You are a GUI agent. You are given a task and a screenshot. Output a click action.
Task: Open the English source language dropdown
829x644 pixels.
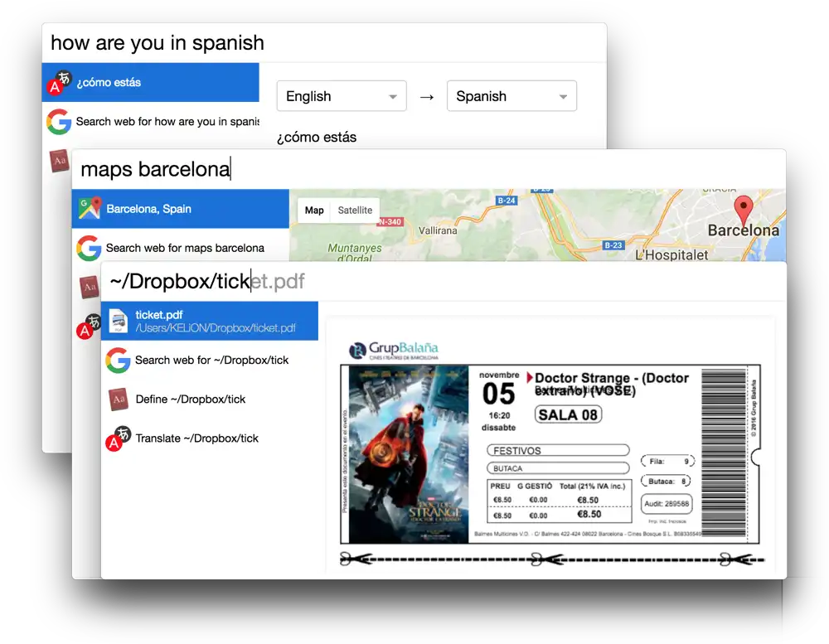[342, 95]
